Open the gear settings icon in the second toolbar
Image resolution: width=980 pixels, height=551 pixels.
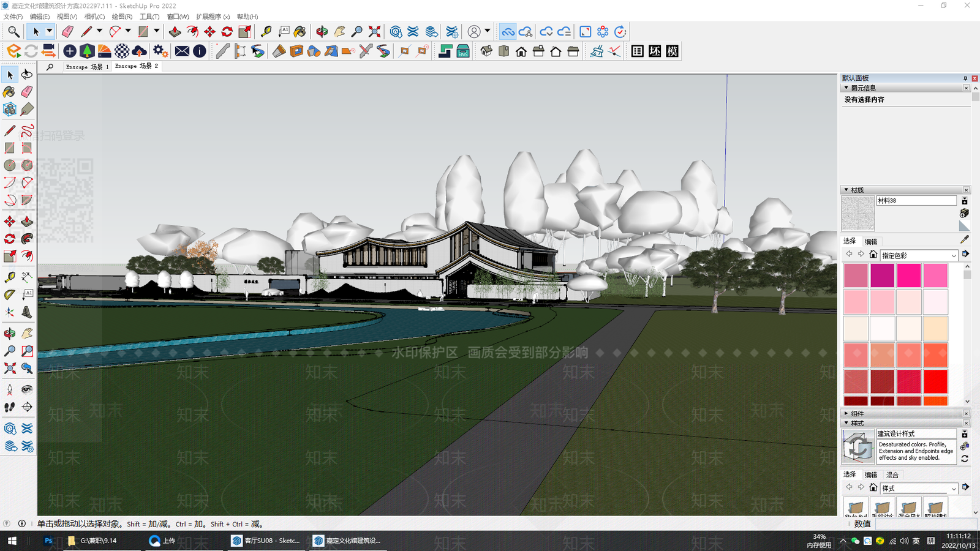tap(160, 51)
